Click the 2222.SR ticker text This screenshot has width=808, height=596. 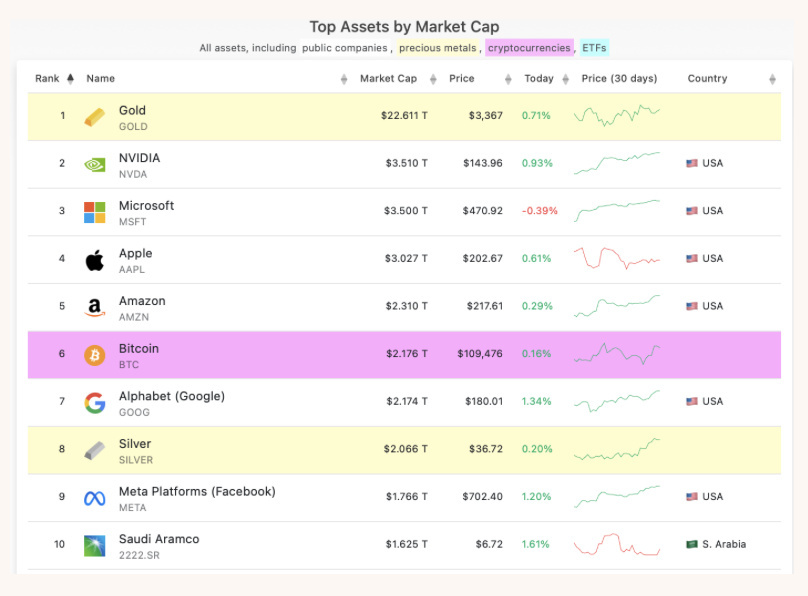tap(139, 555)
